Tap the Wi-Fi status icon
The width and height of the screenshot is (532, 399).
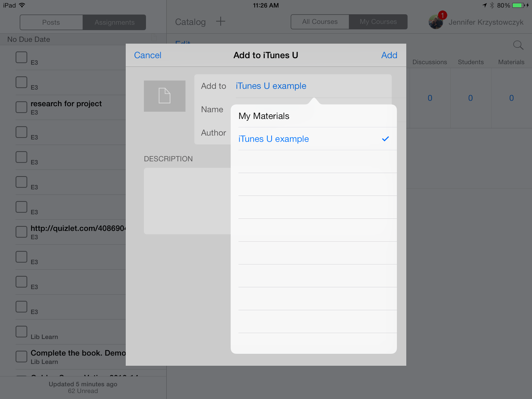(x=22, y=5)
